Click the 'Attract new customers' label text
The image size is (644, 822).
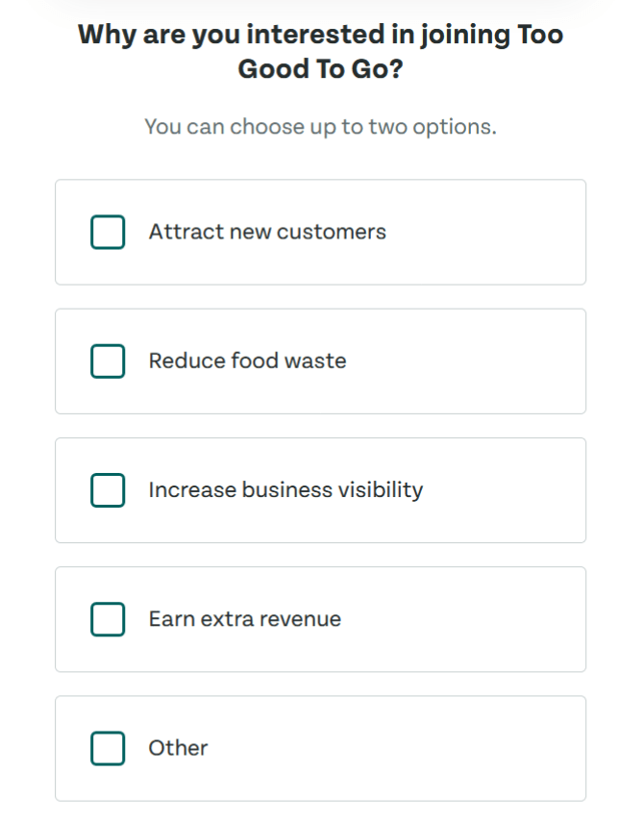click(267, 232)
